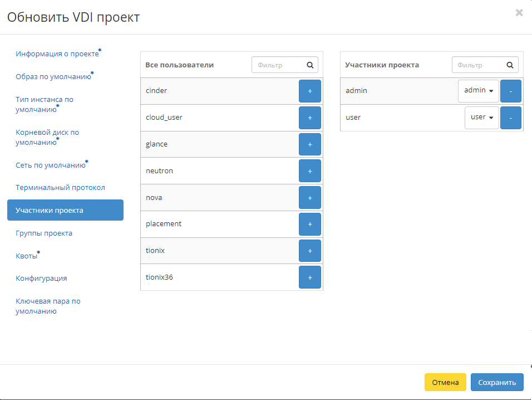Add cinder user to project members
This screenshot has width=532, height=400.
(x=310, y=90)
